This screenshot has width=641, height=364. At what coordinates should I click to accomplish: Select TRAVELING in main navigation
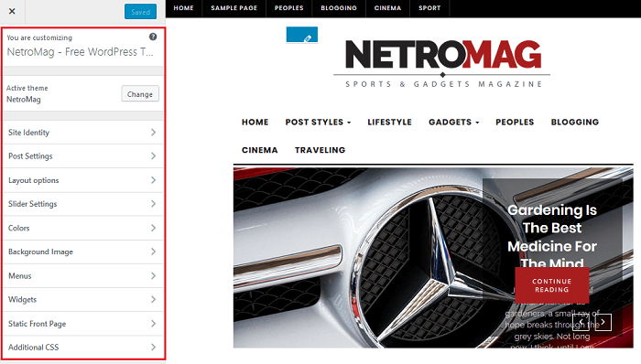coord(320,150)
